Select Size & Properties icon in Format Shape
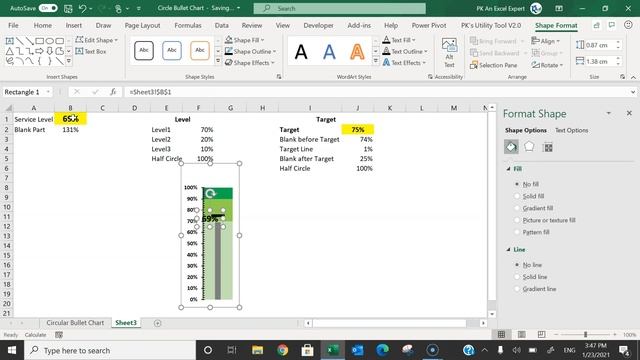This screenshot has width=640, height=360. [x=548, y=147]
